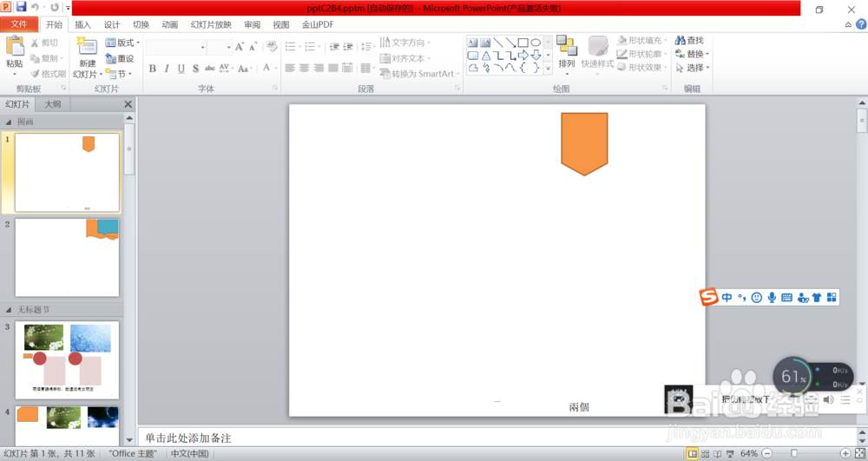
Task: Click the Select (选择) button
Action: coord(692,68)
